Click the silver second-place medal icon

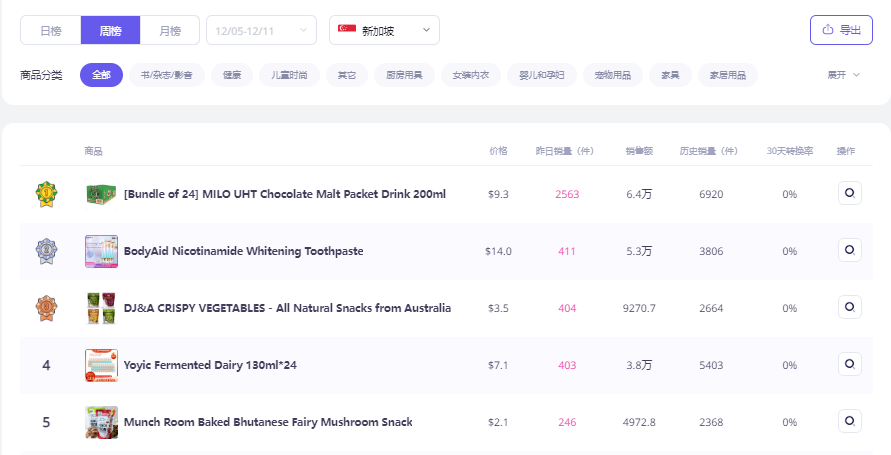click(46, 251)
